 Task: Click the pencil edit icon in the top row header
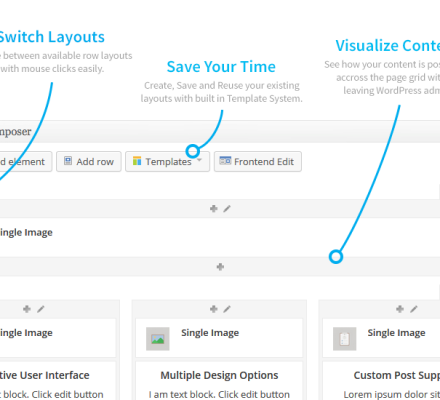[x=227, y=209]
